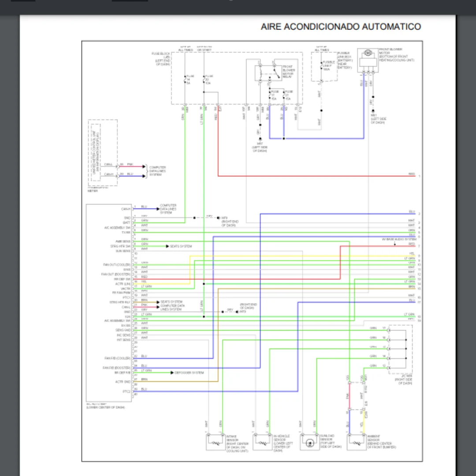Screen dimensions: 476x476
Task: Select the SUN SENS pin label
Action: click(x=123, y=251)
